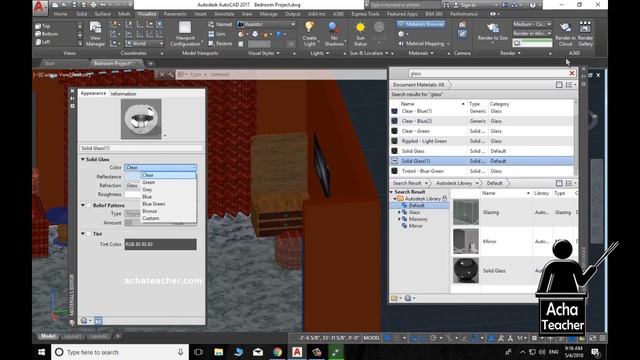Select the Bottom view
Image resolution: width=640 pixels, height=360 pixels.
[47, 34]
